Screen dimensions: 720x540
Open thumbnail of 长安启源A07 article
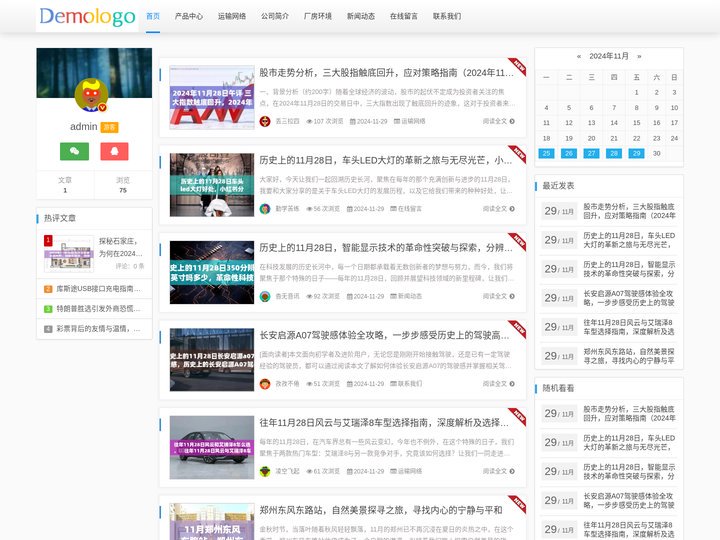212,360
